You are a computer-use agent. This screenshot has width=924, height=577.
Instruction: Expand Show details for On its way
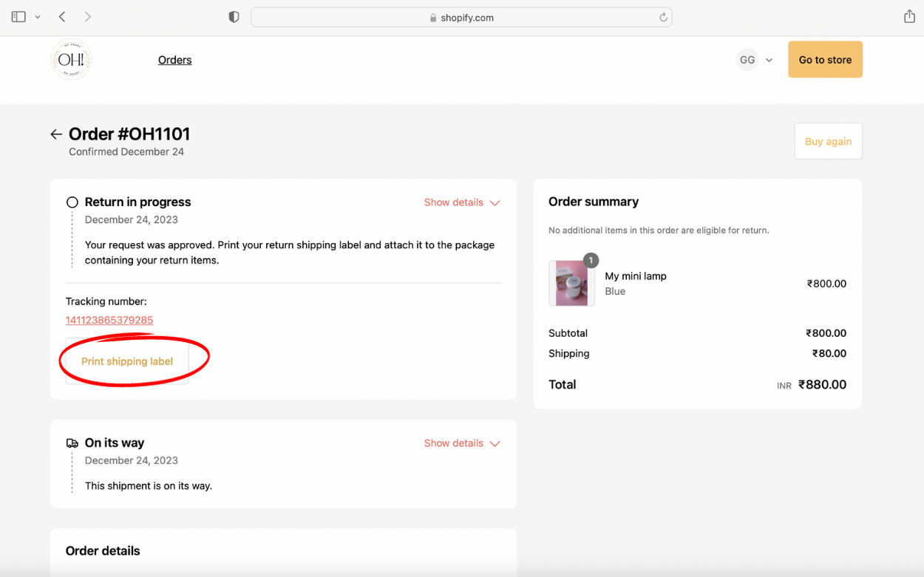[x=461, y=443]
